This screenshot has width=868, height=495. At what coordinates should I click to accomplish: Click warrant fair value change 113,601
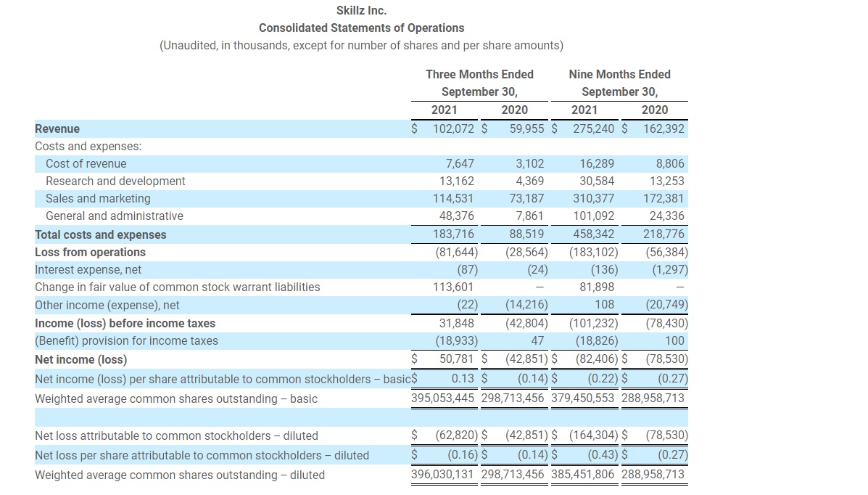[x=453, y=287]
